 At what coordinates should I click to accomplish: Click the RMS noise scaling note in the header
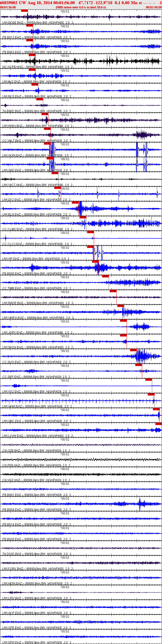tap(81, 7)
